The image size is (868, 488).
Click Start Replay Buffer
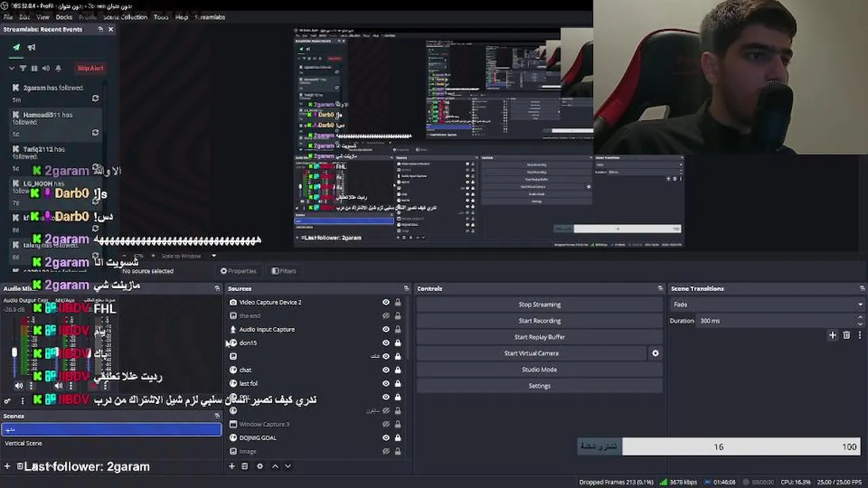tap(539, 337)
